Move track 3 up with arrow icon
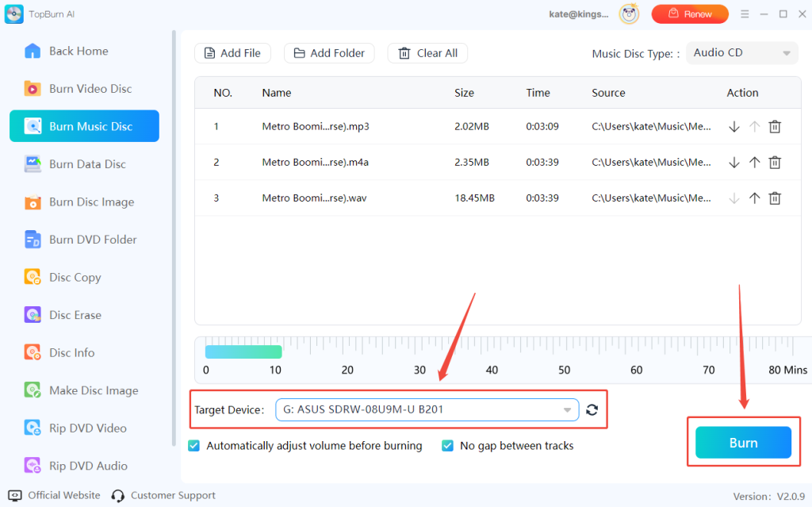This screenshot has height=507, width=812. point(754,198)
